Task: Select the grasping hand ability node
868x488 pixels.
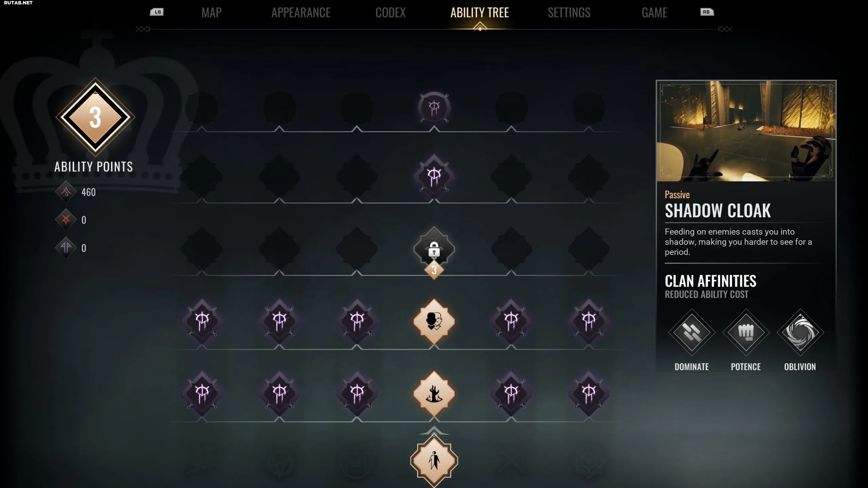Action: [x=434, y=393]
